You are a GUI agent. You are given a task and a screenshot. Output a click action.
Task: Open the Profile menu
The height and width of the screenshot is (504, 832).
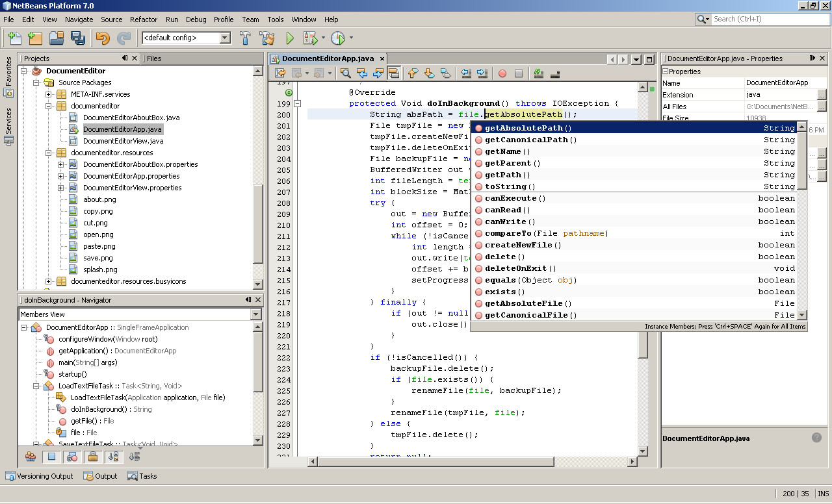coord(224,19)
